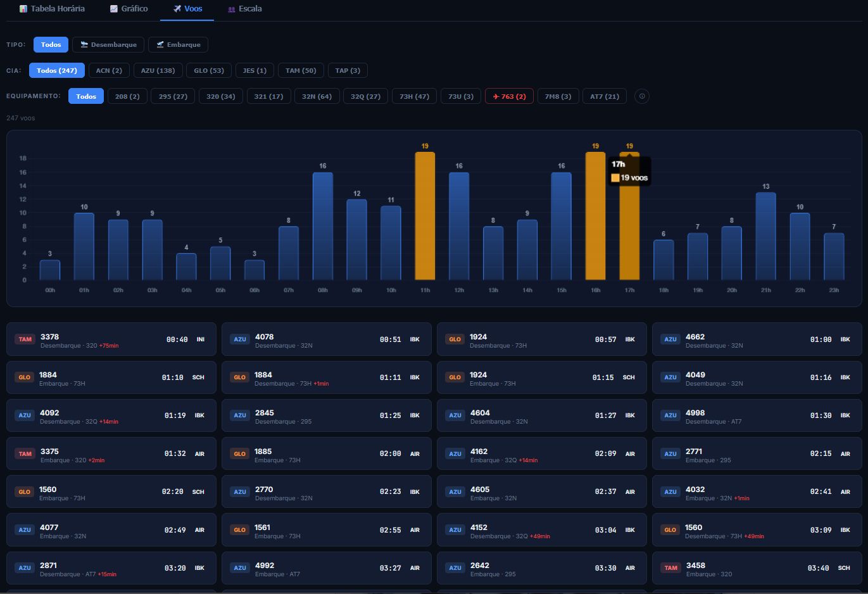This screenshot has width=868, height=594.
Task: Select the GLO (53) airline chip
Action: 209,70
